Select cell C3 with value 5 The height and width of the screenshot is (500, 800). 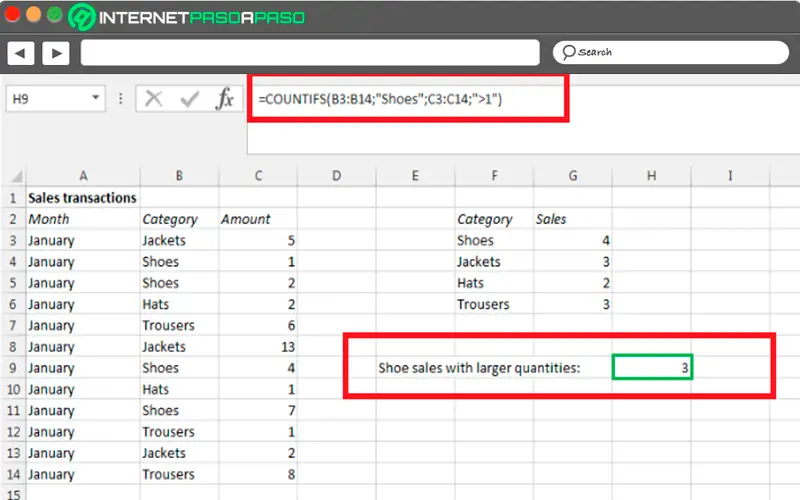(x=258, y=240)
